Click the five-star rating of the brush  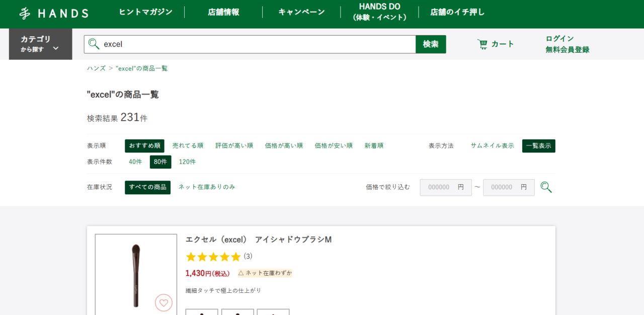point(213,257)
